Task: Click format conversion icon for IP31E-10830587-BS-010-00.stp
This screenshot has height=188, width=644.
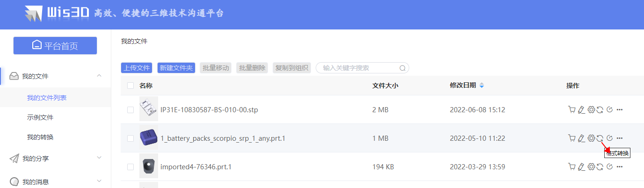Action: (600, 110)
